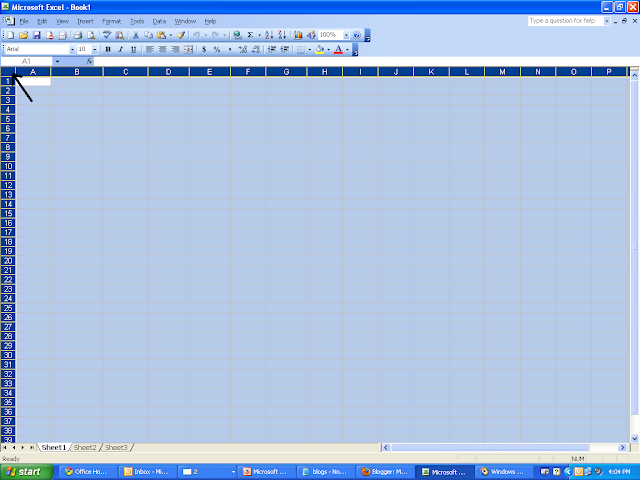Increase indent of cell contents
This screenshot has height=480, width=640.
(285, 49)
